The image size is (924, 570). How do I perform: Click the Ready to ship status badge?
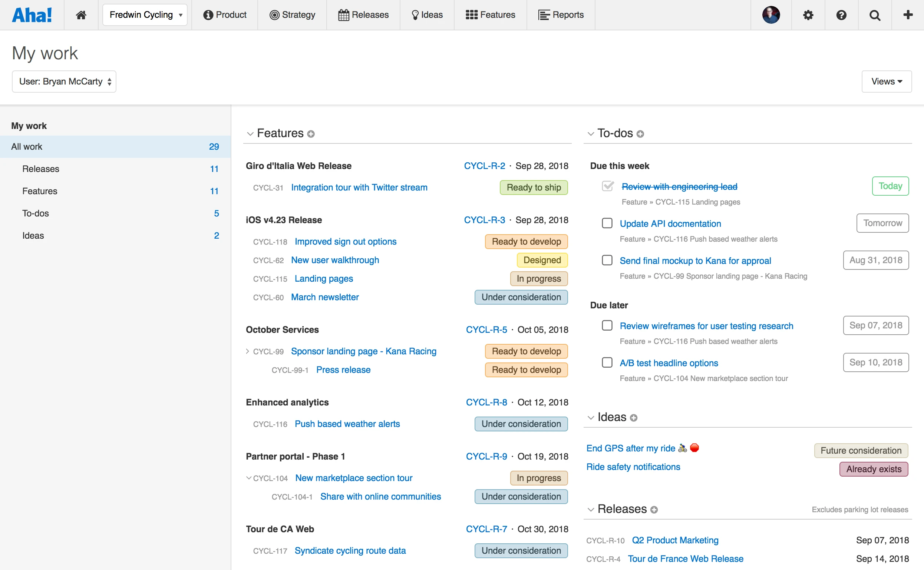click(x=533, y=188)
